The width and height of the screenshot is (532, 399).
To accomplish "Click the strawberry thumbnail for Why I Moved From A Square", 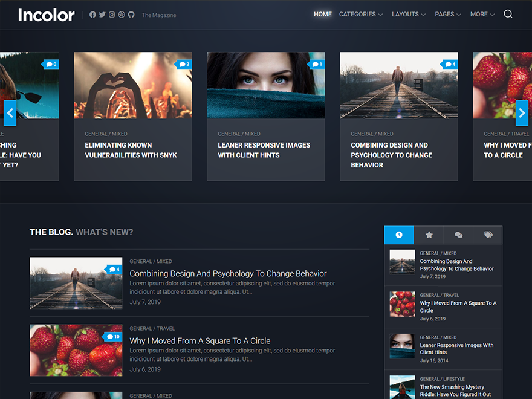I will (x=76, y=350).
